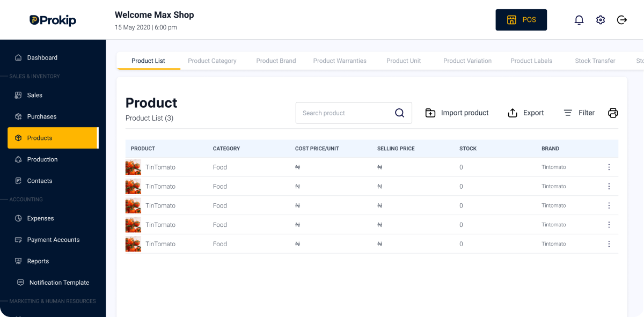
Task: Expand options menu on last TinTomato row
Action: tap(609, 244)
